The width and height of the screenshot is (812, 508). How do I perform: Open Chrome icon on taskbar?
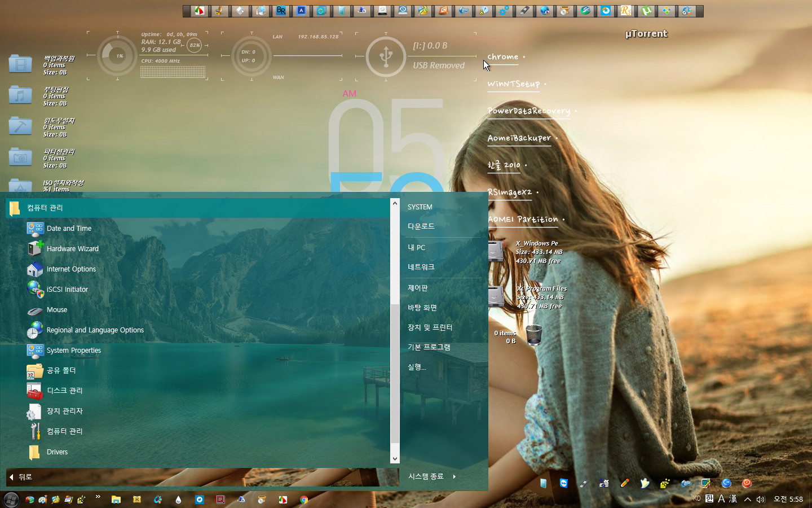point(304,500)
